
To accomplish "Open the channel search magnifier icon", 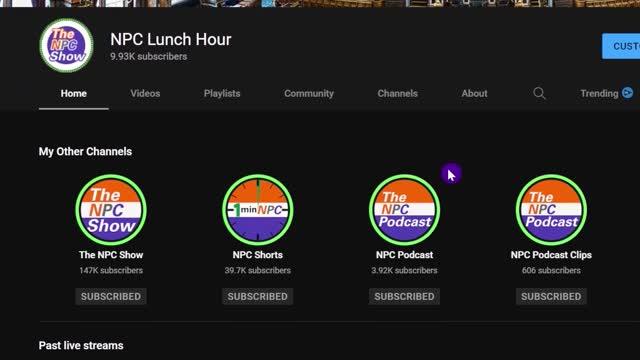I will click(539, 93).
